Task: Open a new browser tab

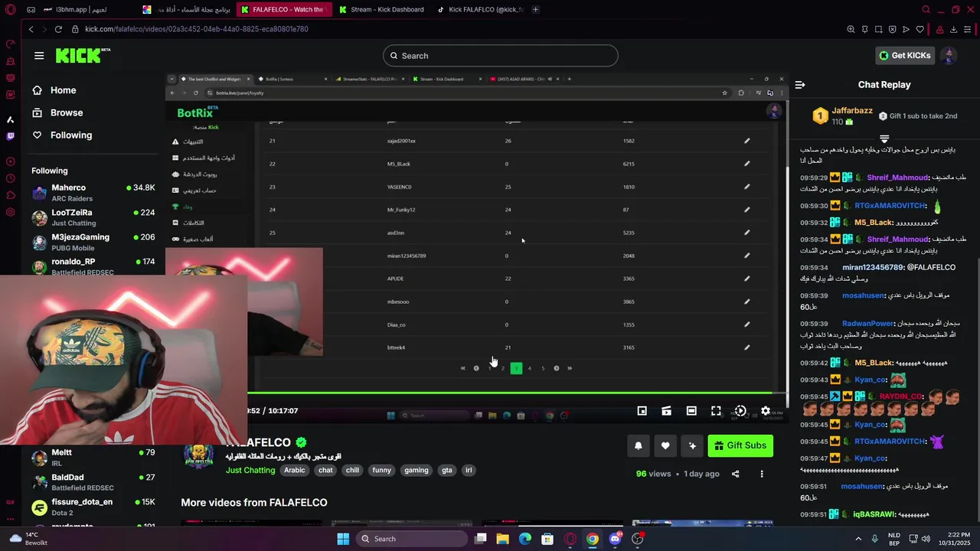Action: [x=536, y=10]
